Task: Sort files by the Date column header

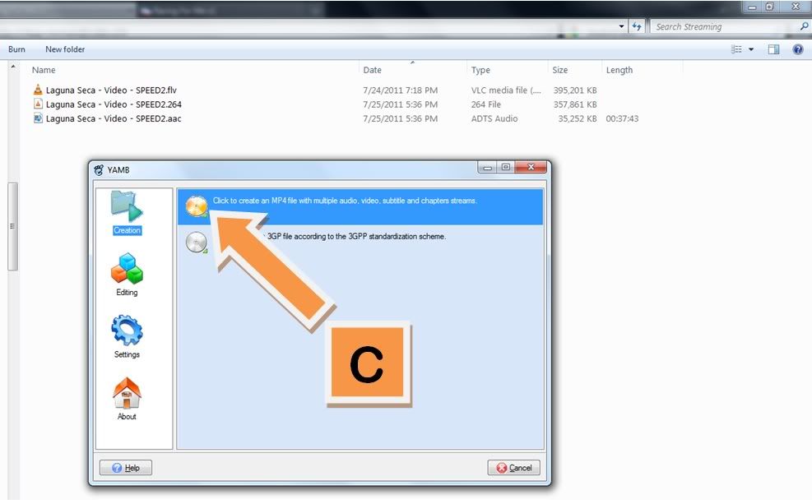Action: click(373, 70)
